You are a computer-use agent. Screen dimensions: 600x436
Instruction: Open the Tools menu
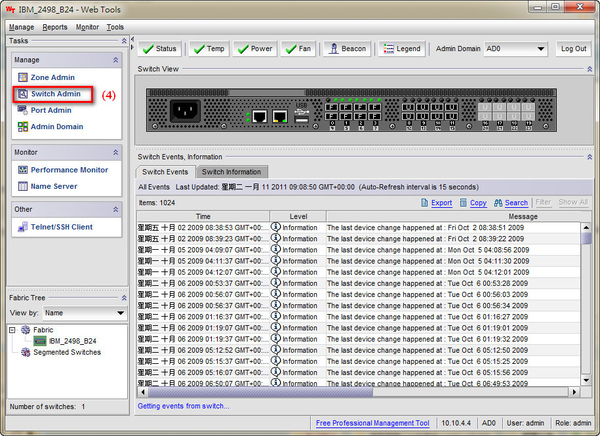click(x=115, y=27)
